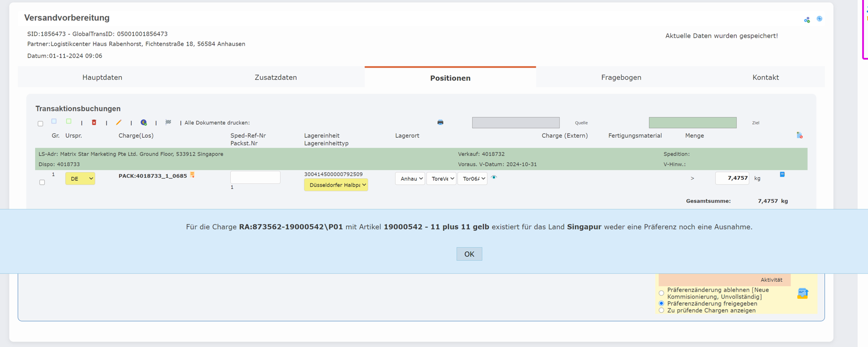Click the Alle Dokumente drucken label
This screenshot has width=868, height=347.
click(217, 123)
